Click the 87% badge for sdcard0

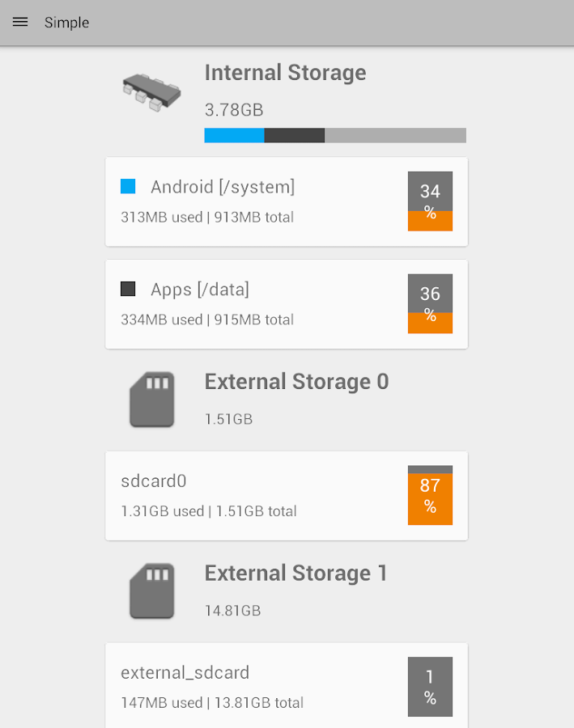(x=430, y=496)
